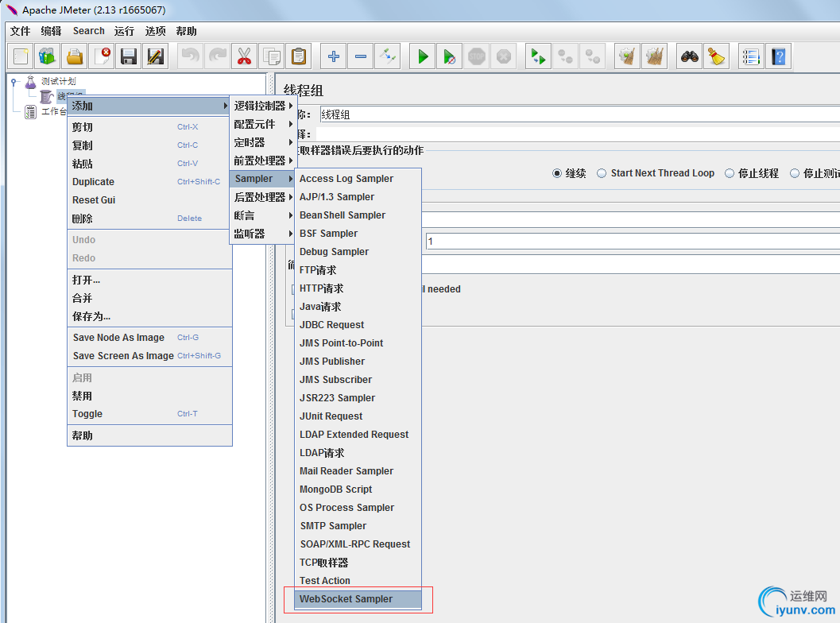Collapse all nodes with minus icon
Viewport: 840px width, 623px height.
click(x=361, y=56)
